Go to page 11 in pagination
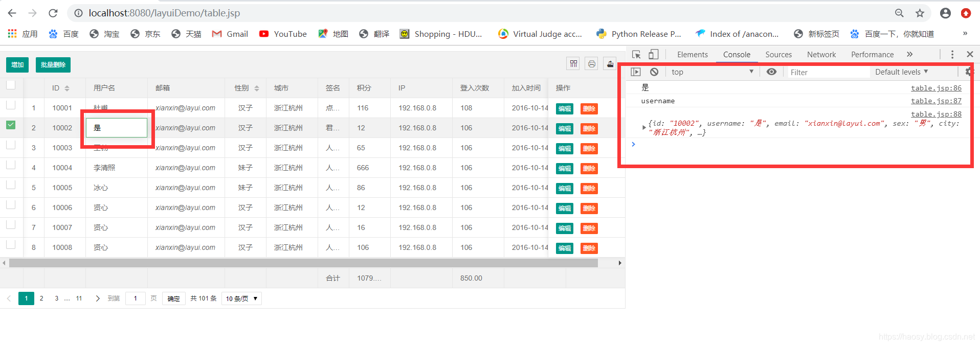980x346 pixels. click(79, 298)
